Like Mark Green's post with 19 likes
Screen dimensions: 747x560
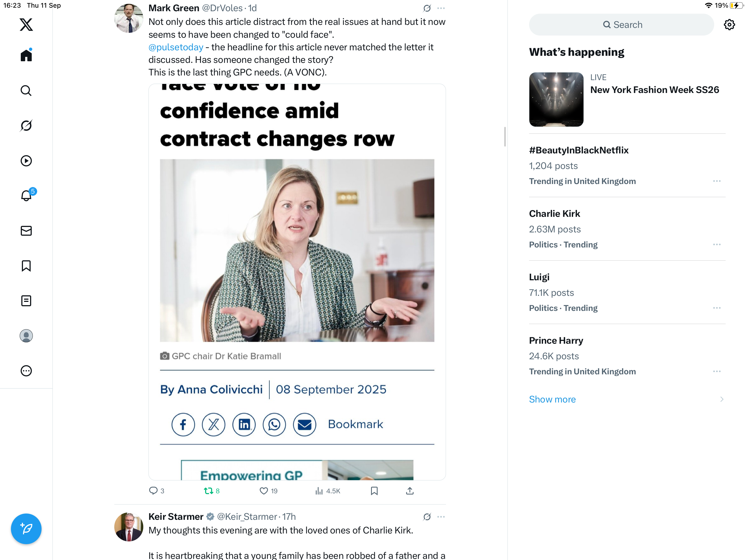(x=264, y=491)
